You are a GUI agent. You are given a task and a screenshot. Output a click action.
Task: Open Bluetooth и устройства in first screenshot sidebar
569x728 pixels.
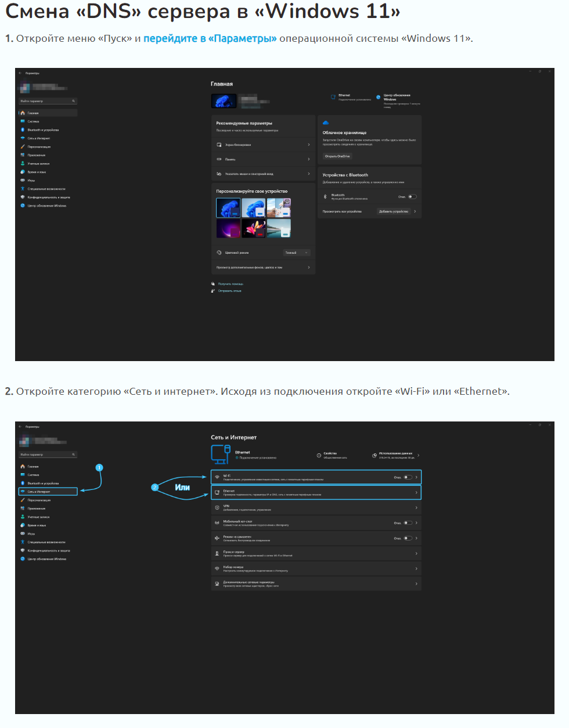(x=43, y=130)
